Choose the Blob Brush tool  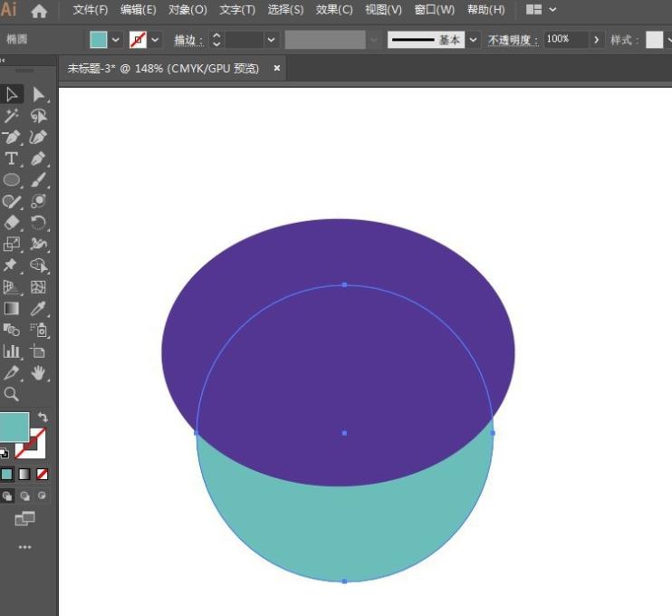(39, 201)
